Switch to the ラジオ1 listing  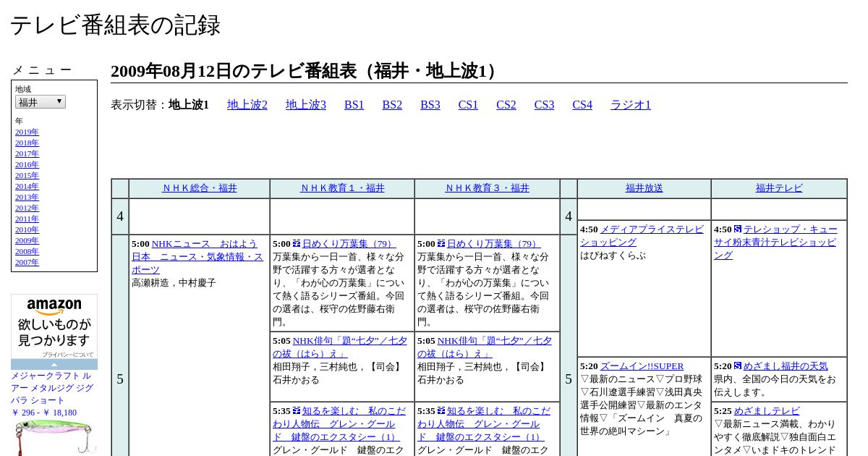pyautogui.click(x=631, y=105)
